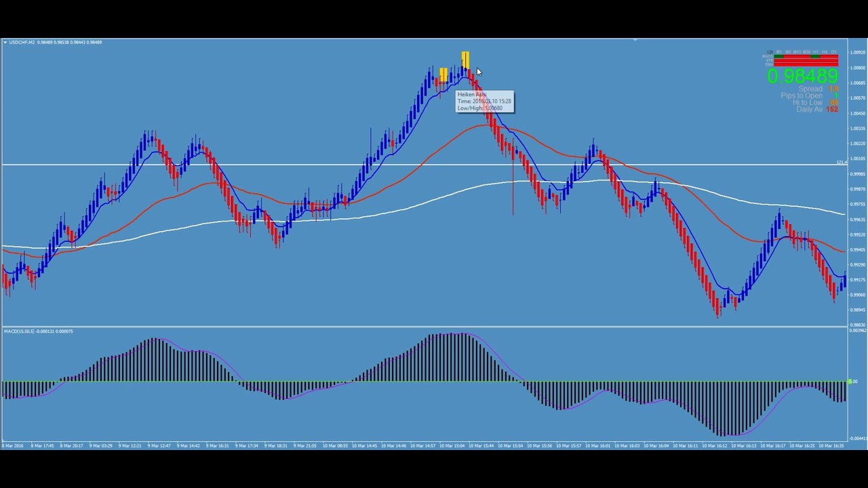This screenshot has height=488, width=868.
Task: Click the D1 column header in trend panel
Action: [x=833, y=52]
